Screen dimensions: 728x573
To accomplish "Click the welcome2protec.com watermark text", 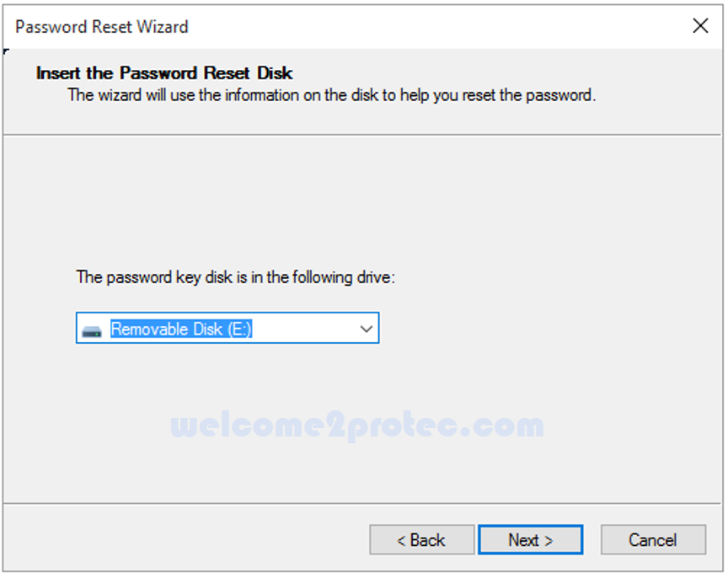I will click(357, 425).
